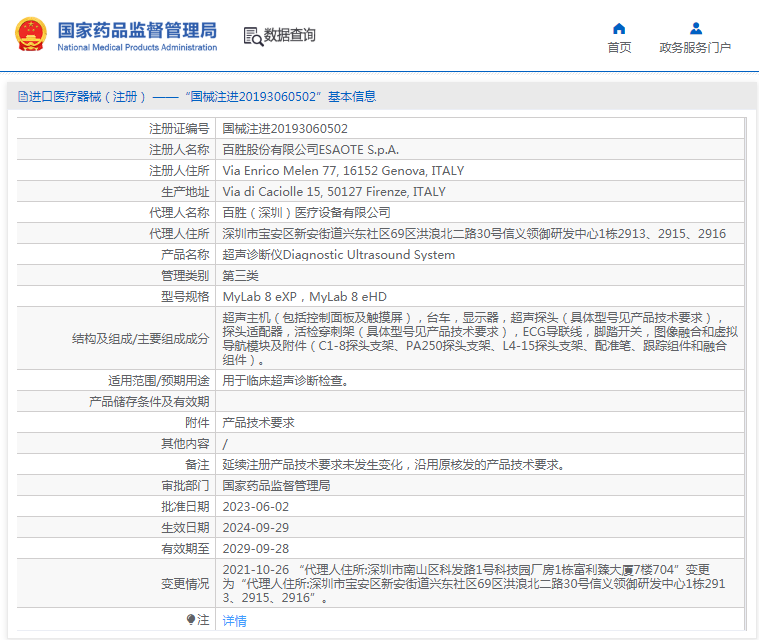Select 第三类 category value
The image size is (759, 640).
[x=241, y=275]
